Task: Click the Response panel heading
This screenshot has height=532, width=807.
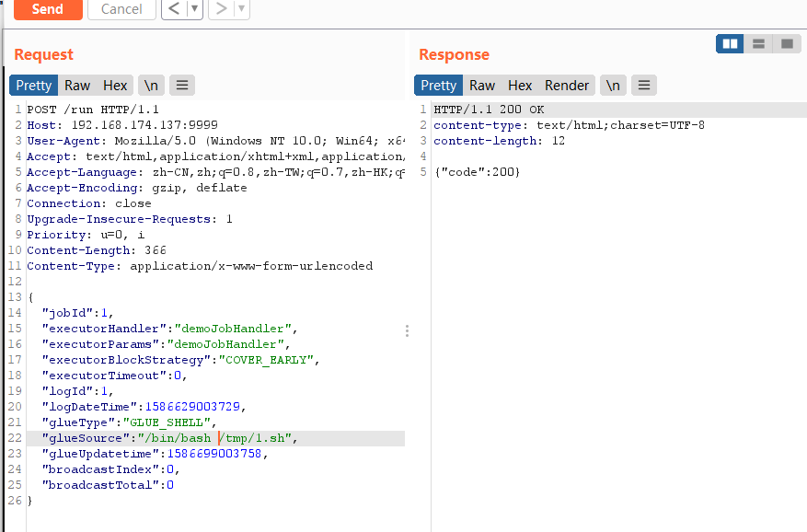Action: (454, 54)
